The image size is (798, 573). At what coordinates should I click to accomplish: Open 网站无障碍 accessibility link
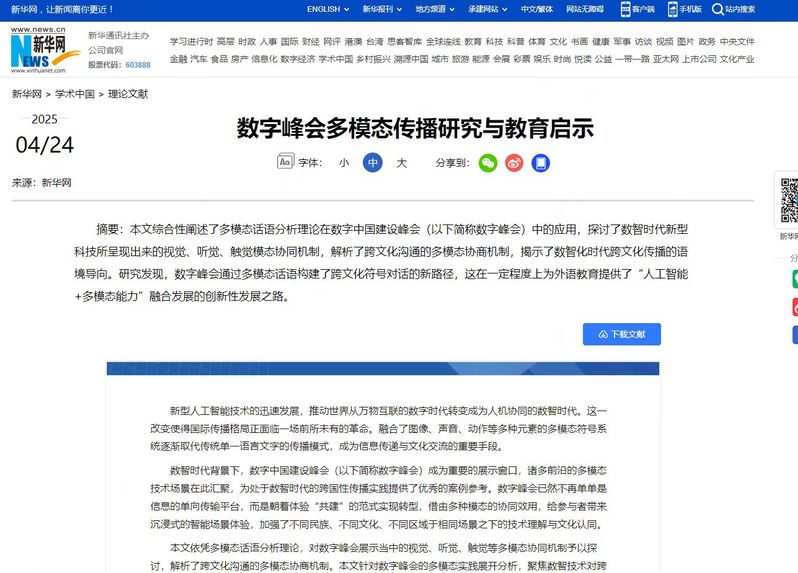[585, 9]
